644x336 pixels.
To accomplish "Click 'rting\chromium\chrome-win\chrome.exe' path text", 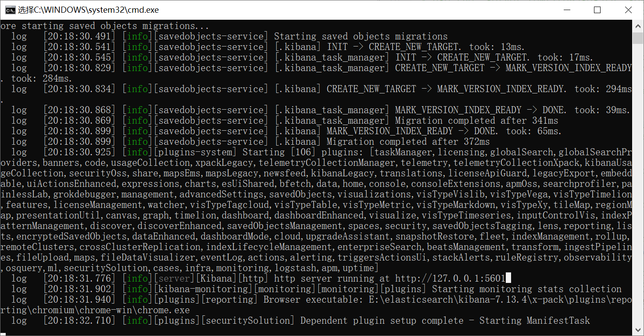I will [x=95, y=310].
